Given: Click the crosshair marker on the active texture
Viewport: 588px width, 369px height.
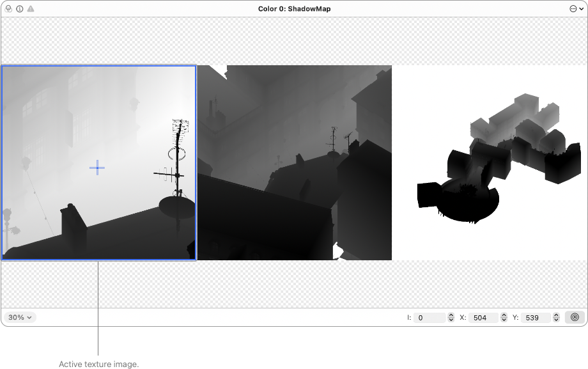Looking at the screenshot, I should point(97,167).
